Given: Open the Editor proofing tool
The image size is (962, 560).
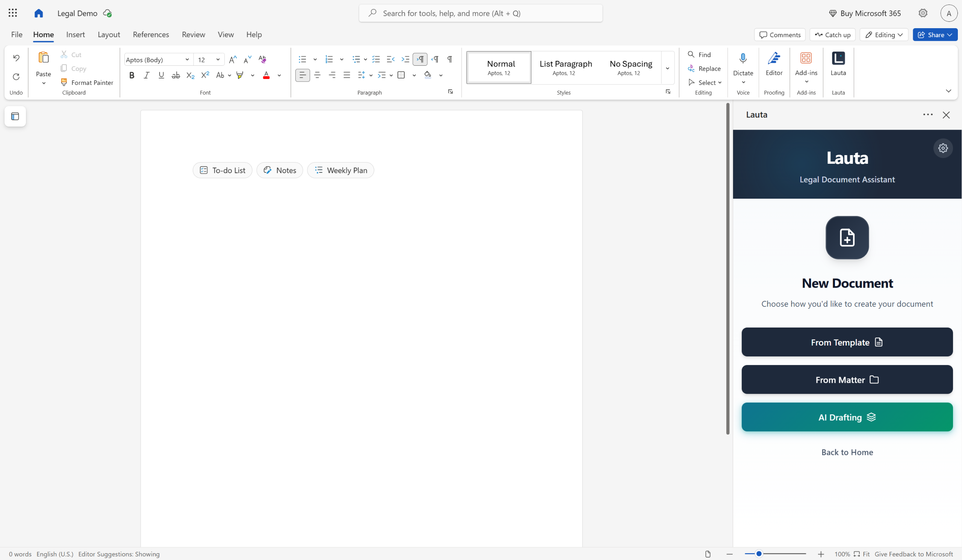Looking at the screenshot, I should (x=774, y=63).
